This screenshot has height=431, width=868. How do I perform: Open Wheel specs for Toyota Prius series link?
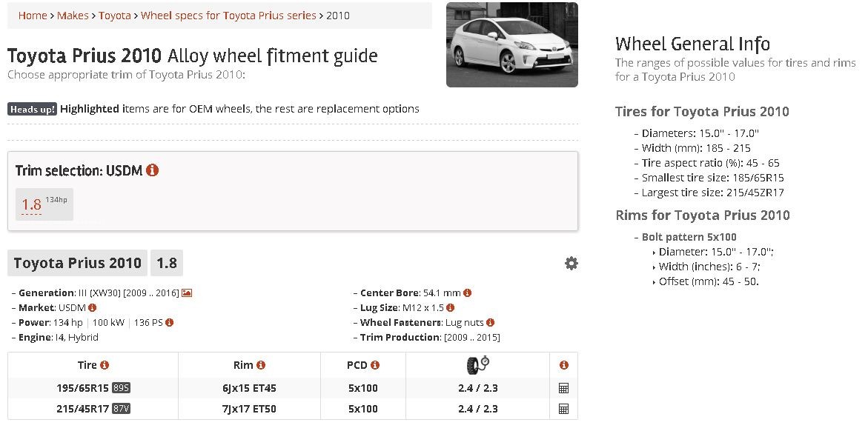pos(228,16)
